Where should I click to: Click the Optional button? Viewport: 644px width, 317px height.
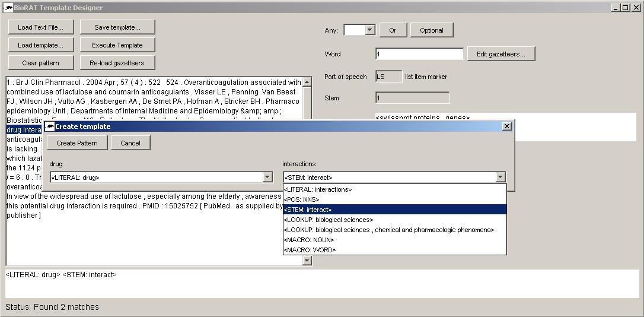[431, 30]
